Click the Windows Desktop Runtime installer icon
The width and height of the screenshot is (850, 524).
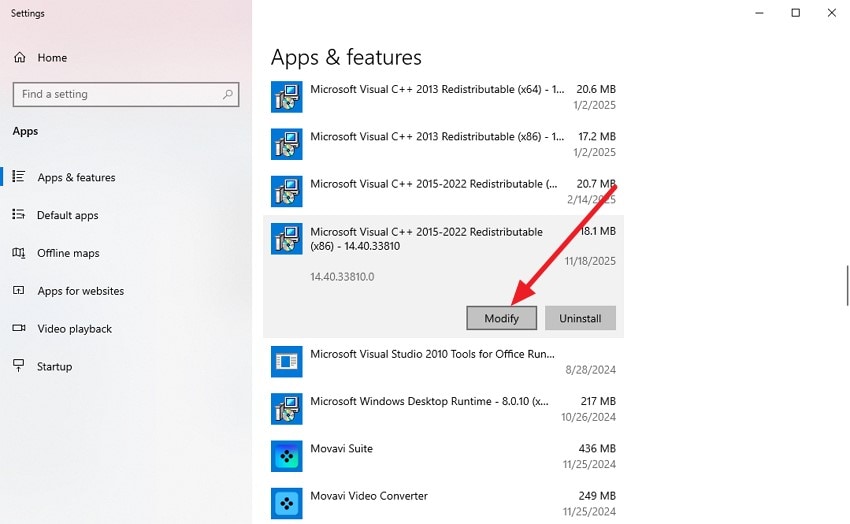(287, 409)
